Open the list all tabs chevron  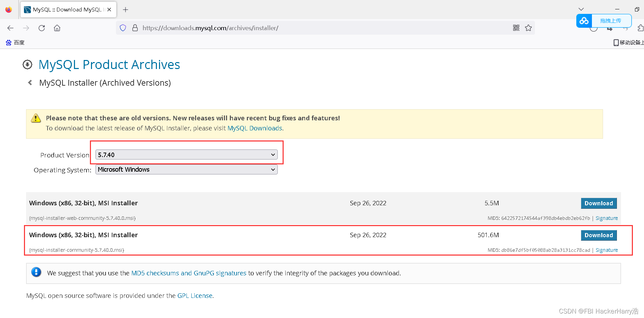pyautogui.click(x=581, y=9)
